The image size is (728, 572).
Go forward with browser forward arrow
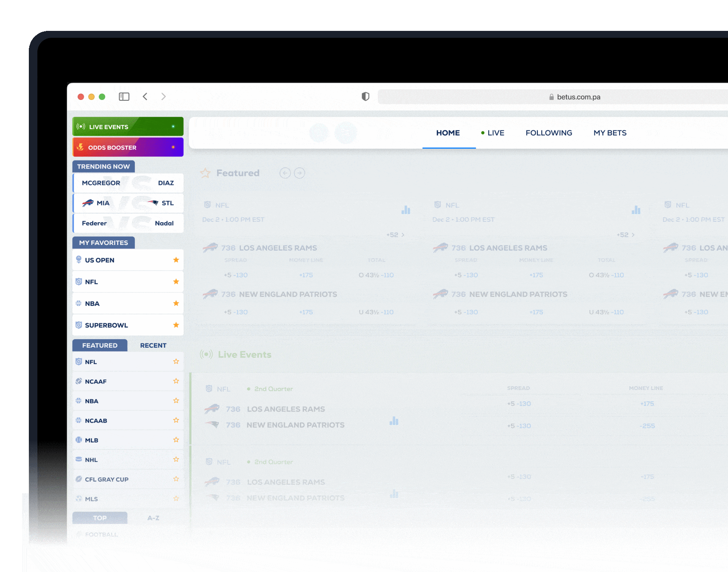(163, 97)
